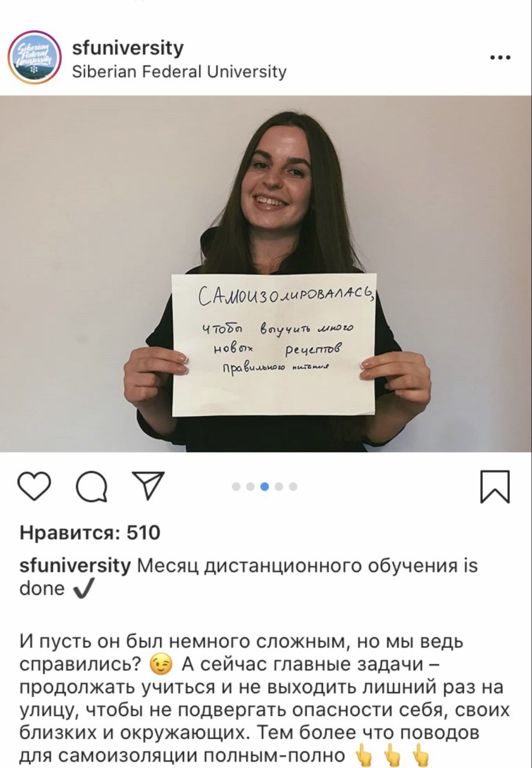Viewport: 532px width, 768px height.
Task: Jump to the second carousel dot
Action: (250, 487)
